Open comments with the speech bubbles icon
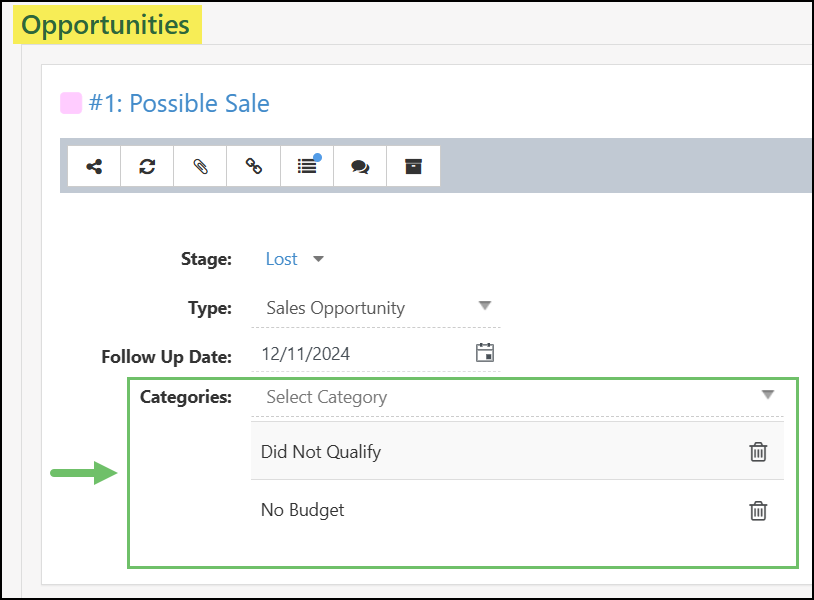The image size is (814, 600). click(x=360, y=167)
